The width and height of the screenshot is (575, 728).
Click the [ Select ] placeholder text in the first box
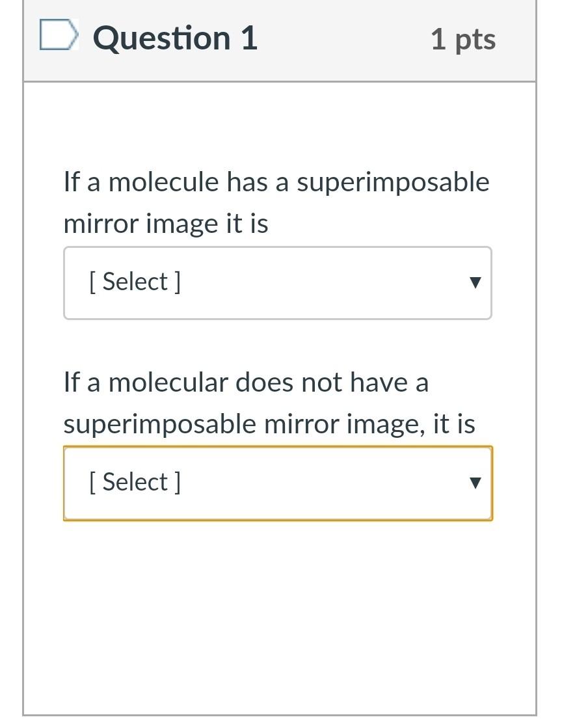[x=135, y=282]
